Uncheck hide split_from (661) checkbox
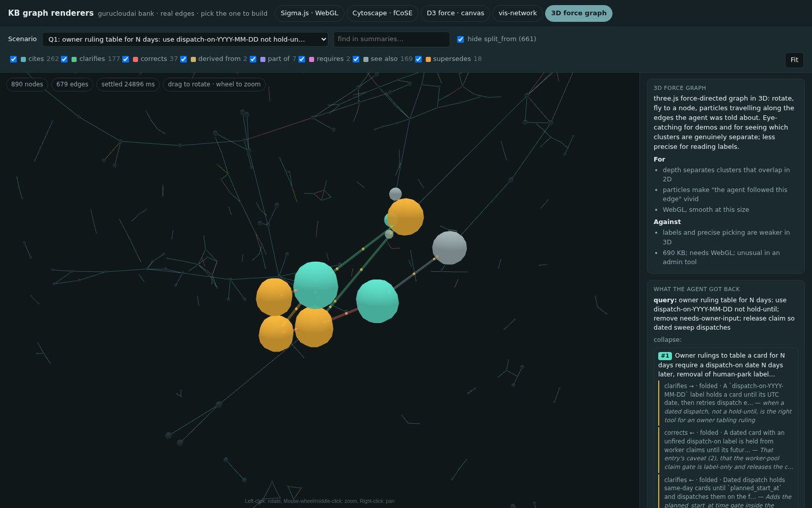This screenshot has height=508, width=812. (461, 39)
